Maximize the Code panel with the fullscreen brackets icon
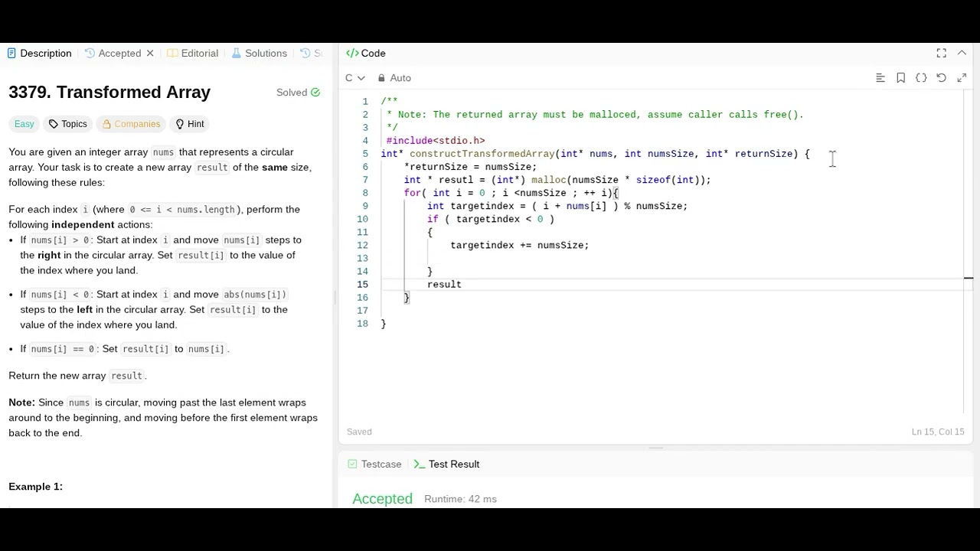This screenshot has width=980, height=551. [x=941, y=53]
